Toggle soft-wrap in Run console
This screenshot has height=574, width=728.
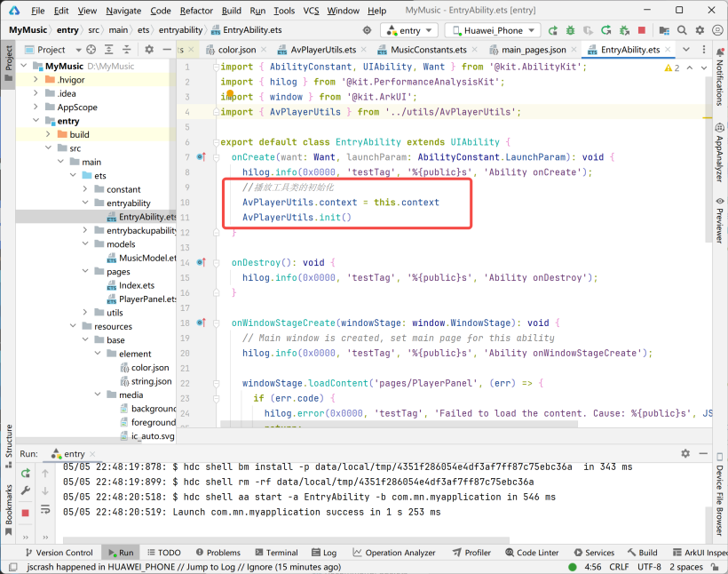tap(45, 509)
